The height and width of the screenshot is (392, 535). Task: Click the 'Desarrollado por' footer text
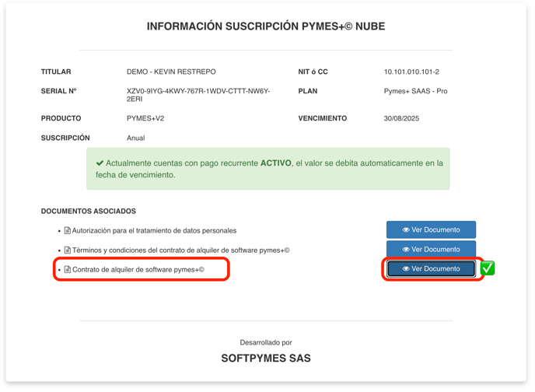tap(266, 342)
